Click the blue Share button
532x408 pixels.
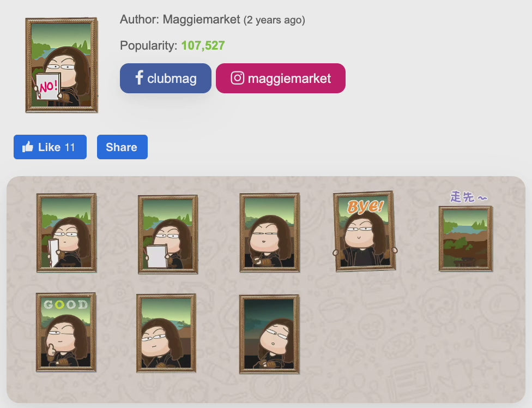pyautogui.click(x=122, y=147)
